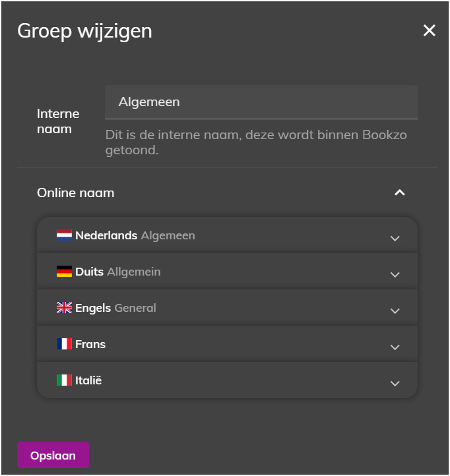Expand the Engels row chevron

[x=395, y=311]
